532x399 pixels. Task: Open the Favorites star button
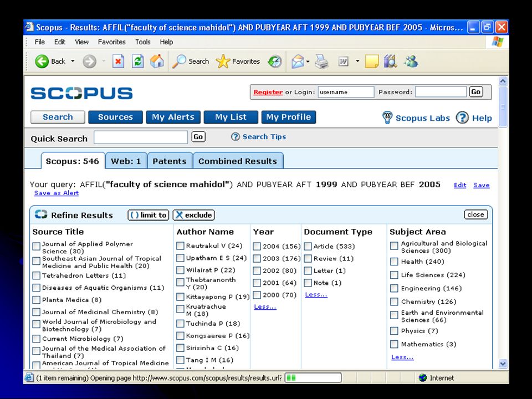238,62
